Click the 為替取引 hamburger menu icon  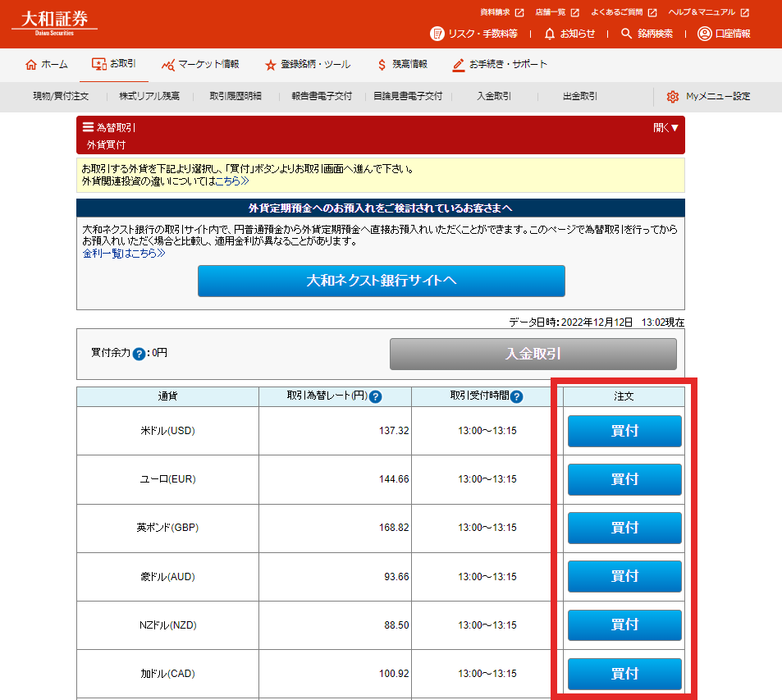tap(88, 127)
